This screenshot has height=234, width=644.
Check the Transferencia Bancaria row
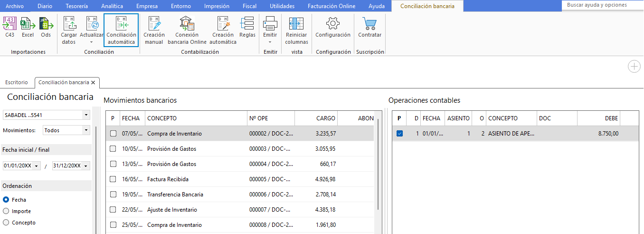click(113, 195)
